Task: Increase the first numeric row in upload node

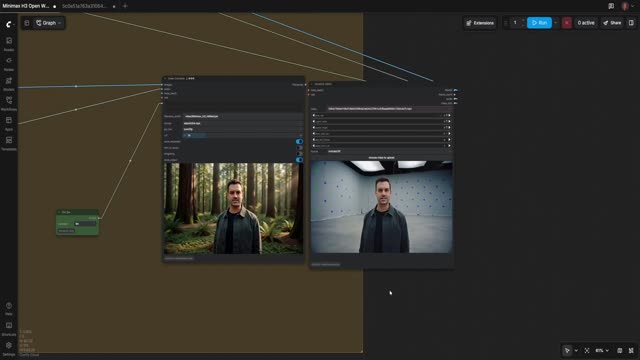Action: click(x=449, y=116)
